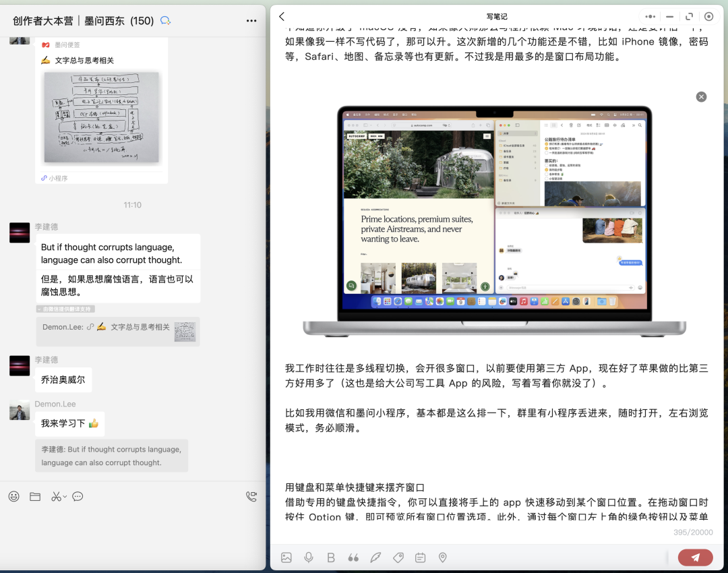Tap the microphone voice input icon
Viewport: 728px width, 573px height.
click(308, 557)
